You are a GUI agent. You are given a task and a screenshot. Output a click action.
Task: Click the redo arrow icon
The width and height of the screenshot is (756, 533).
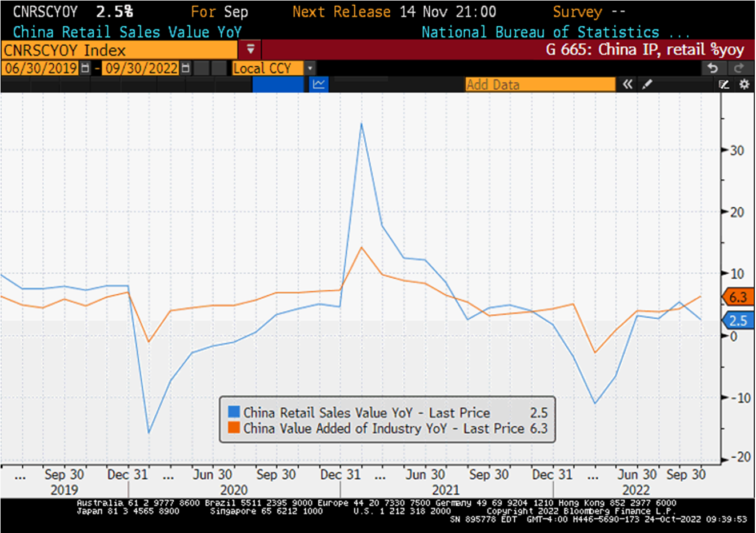(738, 68)
